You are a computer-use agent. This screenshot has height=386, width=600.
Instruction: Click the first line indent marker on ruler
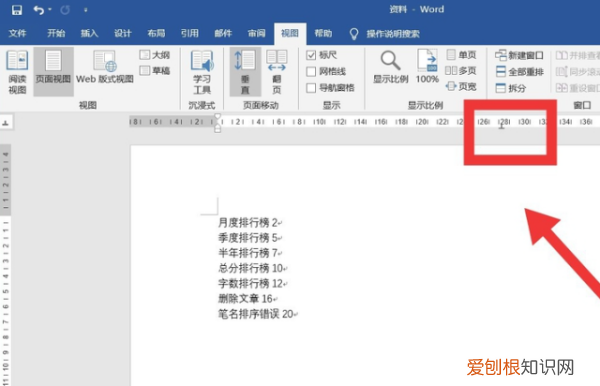tap(217, 117)
